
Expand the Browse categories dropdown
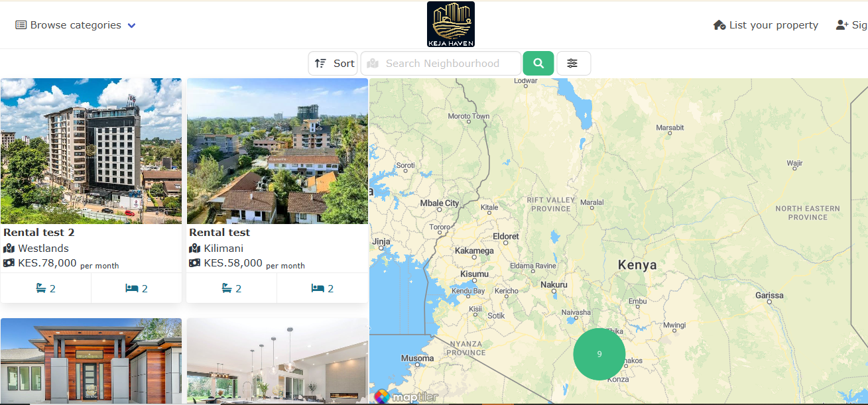pos(75,25)
